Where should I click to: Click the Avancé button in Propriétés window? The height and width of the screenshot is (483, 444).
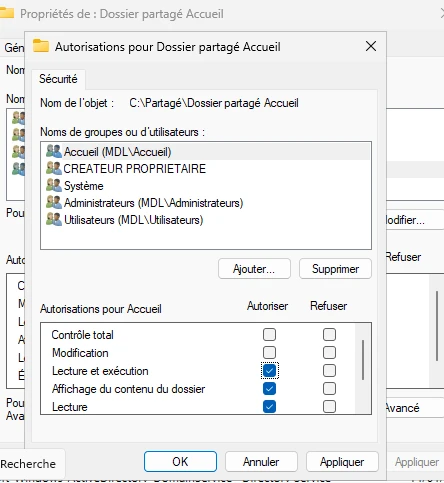[x=415, y=407]
